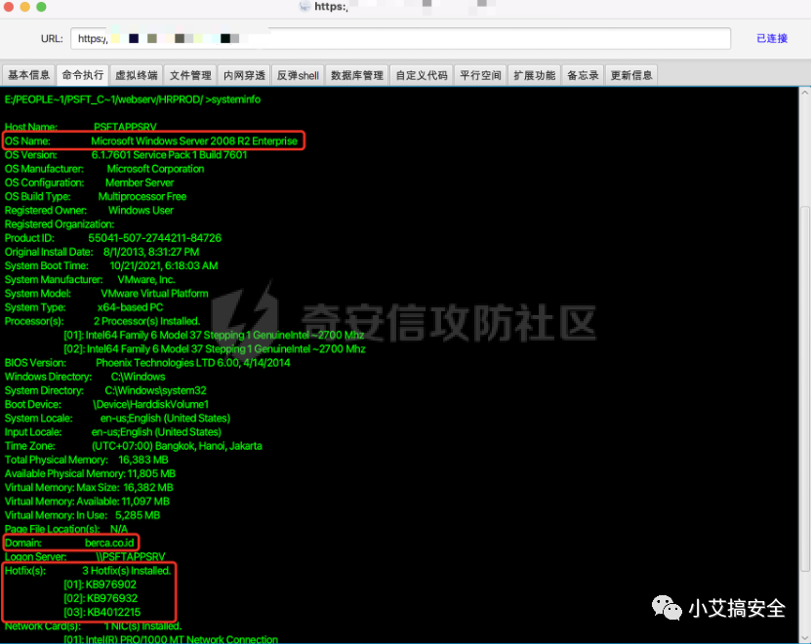Click the window title icon before https
Viewport: 812px width, 644px height.
point(305,6)
